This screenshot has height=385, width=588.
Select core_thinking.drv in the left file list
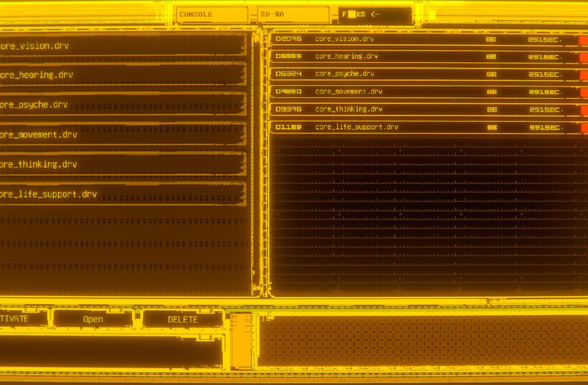coord(122,164)
